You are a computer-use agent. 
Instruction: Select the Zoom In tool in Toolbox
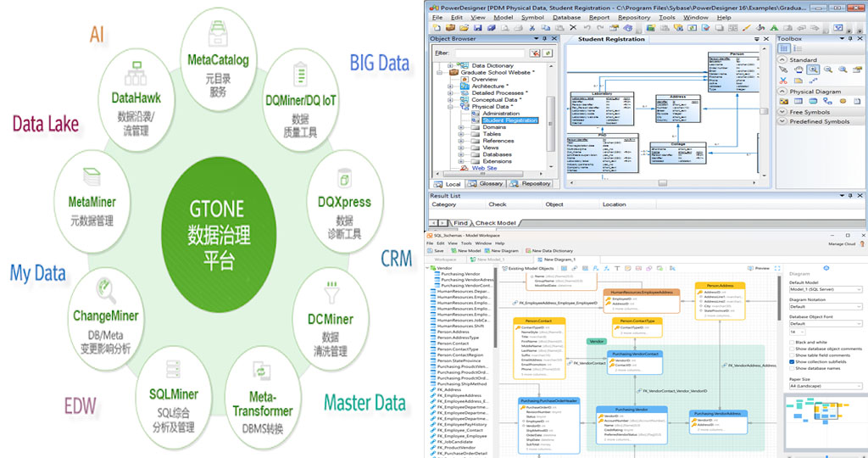pyautogui.click(x=813, y=70)
